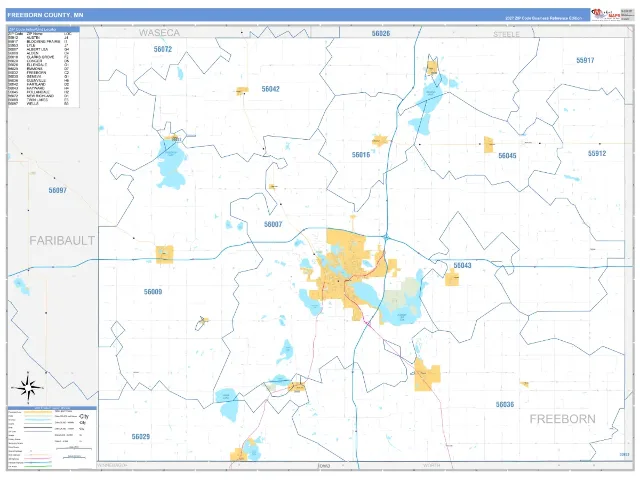Click the green line swatch in the legend

38,467
